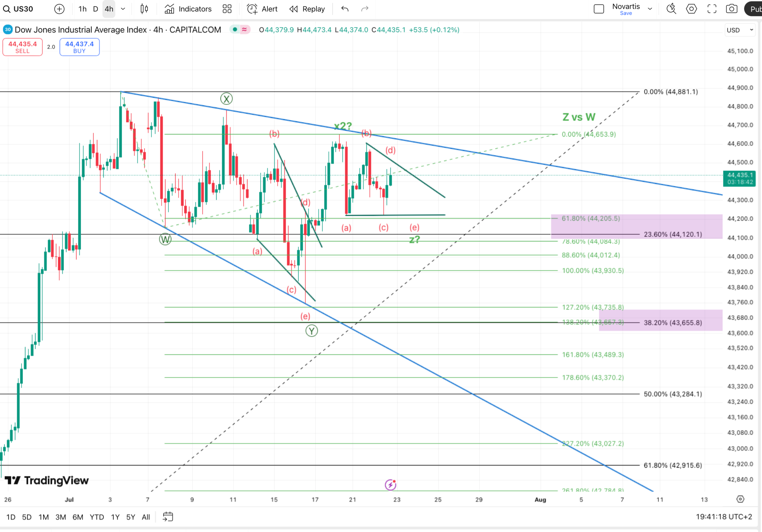This screenshot has width=762, height=532.
Task: Start bar Replay mode
Action: click(307, 9)
